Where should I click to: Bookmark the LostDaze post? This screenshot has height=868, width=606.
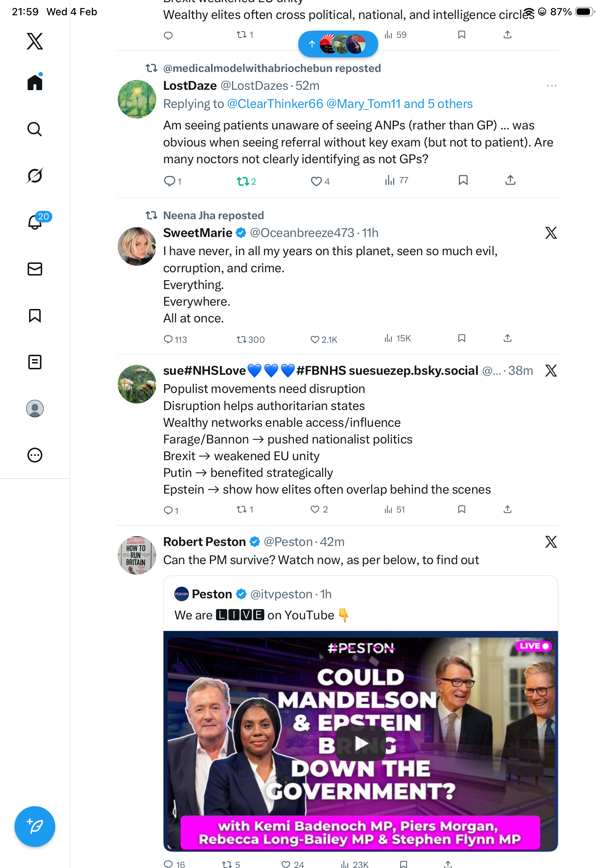(463, 180)
